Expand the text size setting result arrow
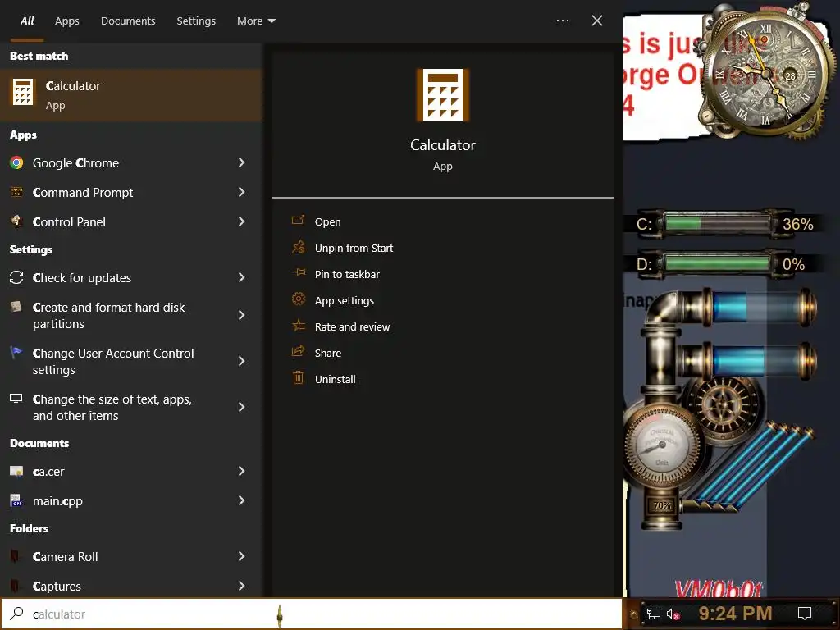 (x=242, y=407)
